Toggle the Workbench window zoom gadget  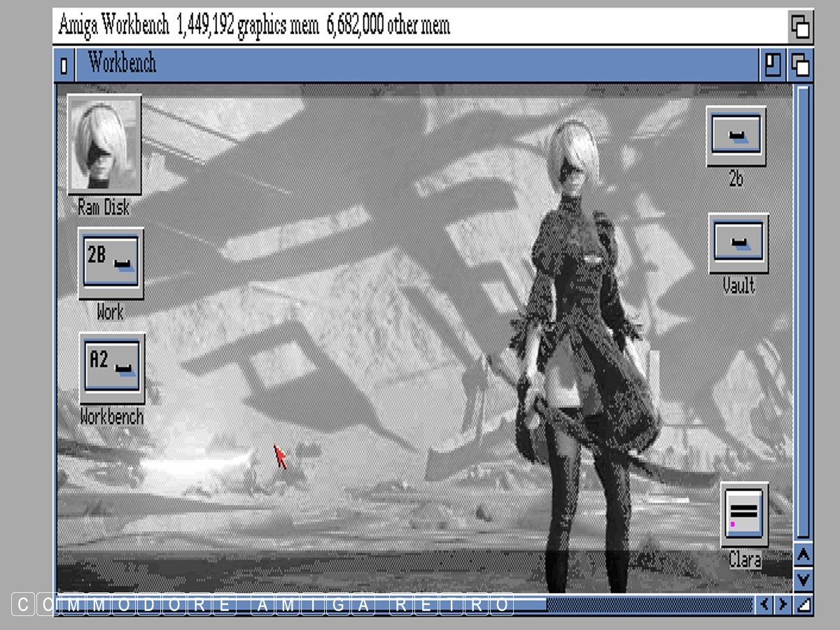tap(772, 66)
